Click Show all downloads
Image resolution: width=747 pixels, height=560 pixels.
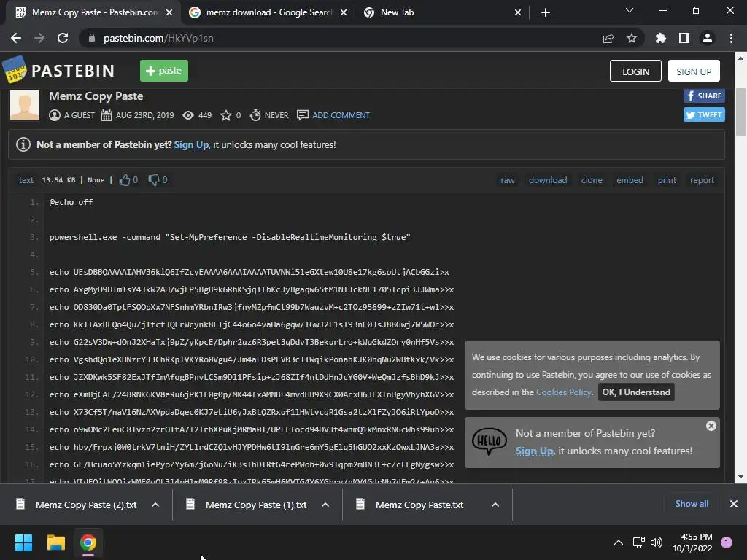pos(692,504)
